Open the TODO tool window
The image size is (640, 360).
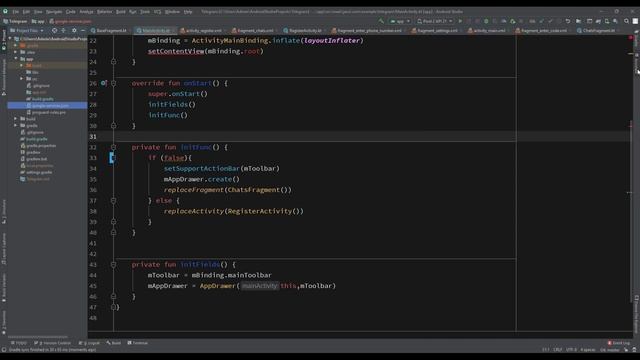coord(18,343)
